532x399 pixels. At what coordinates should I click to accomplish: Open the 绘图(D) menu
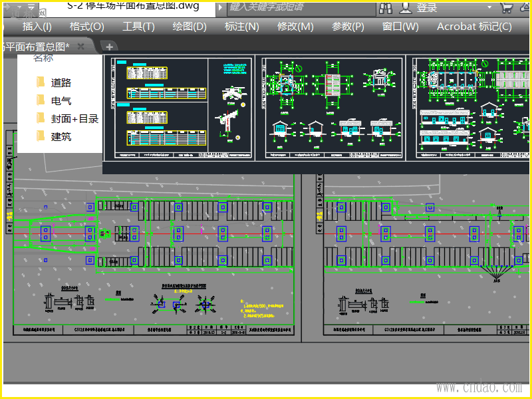tap(190, 27)
